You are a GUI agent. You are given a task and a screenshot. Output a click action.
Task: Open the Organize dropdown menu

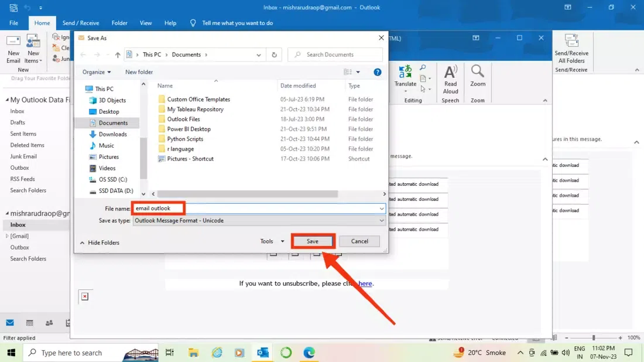click(x=97, y=72)
